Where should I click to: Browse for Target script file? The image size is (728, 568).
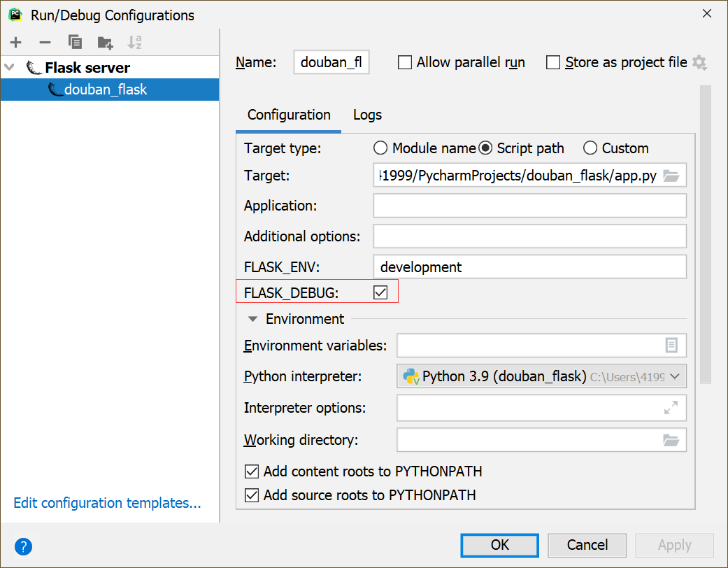tap(671, 176)
